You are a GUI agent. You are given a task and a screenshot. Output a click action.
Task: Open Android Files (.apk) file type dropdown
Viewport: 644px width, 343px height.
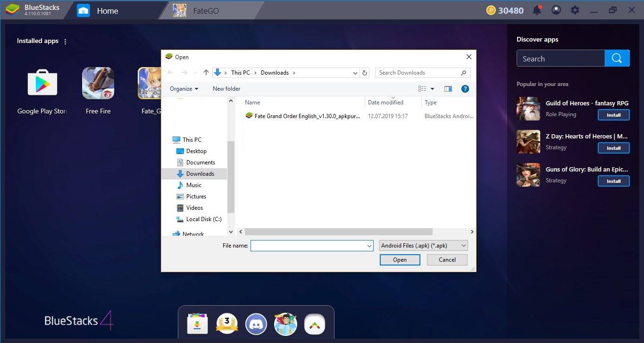(x=424, y=246)
